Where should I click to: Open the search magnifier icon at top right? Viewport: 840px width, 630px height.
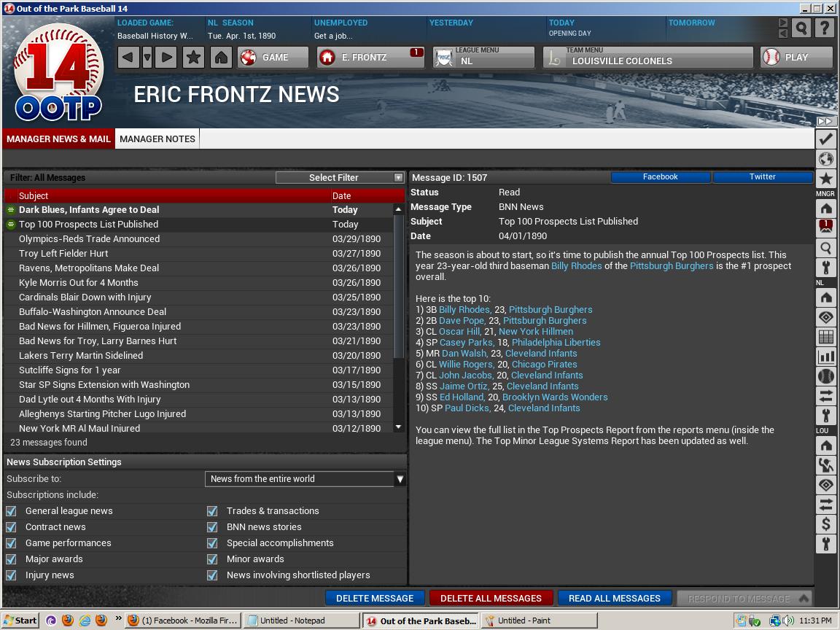point(801,28)
